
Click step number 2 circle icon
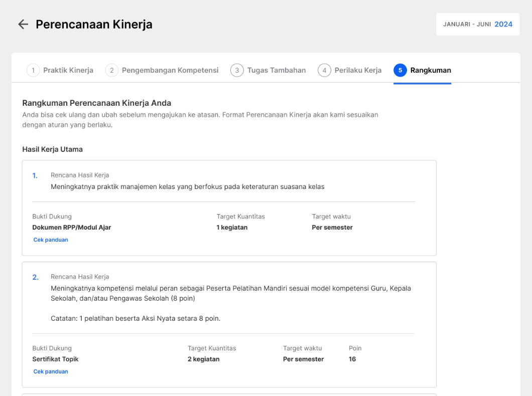coord(112,70)
